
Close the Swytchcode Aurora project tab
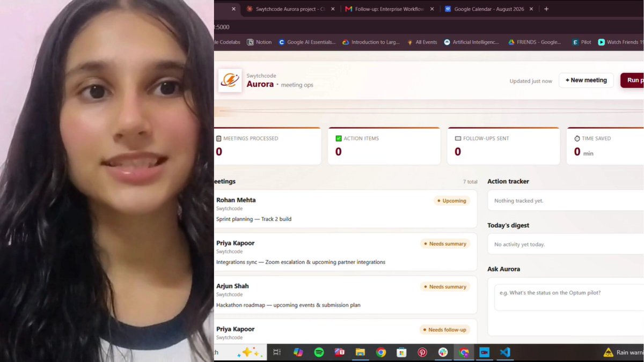click(333, 9)
